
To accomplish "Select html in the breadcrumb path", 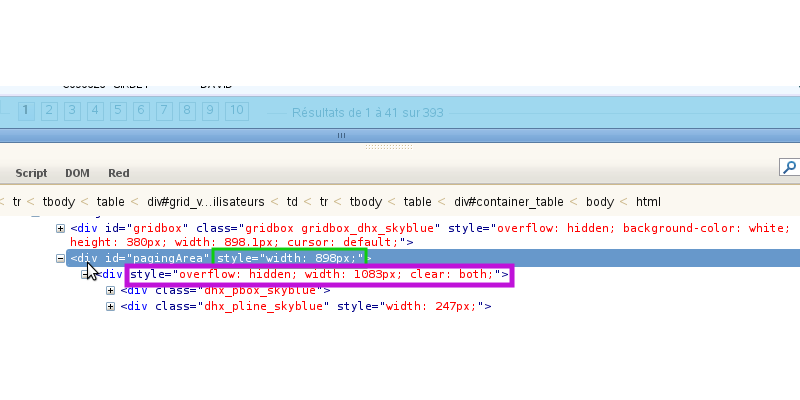I will tap(648, 202).
